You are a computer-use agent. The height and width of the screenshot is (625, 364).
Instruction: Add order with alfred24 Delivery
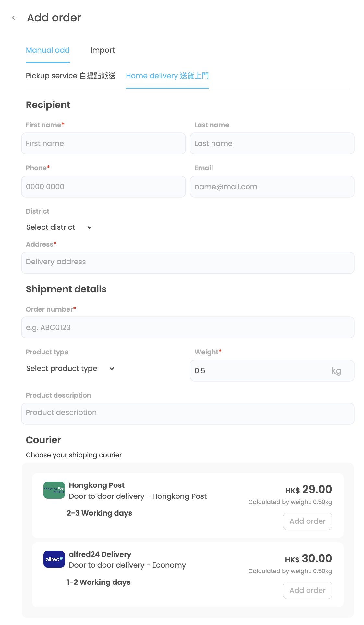pos(307,590)
